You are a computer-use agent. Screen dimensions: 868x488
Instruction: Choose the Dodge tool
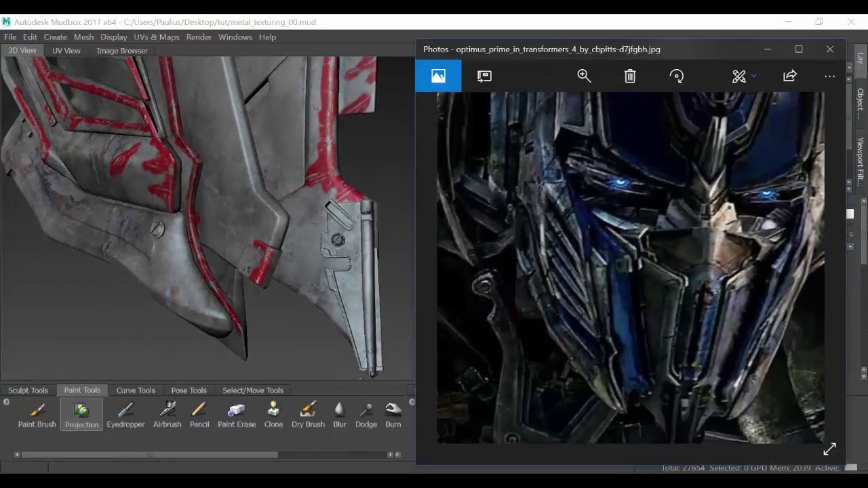366,415
